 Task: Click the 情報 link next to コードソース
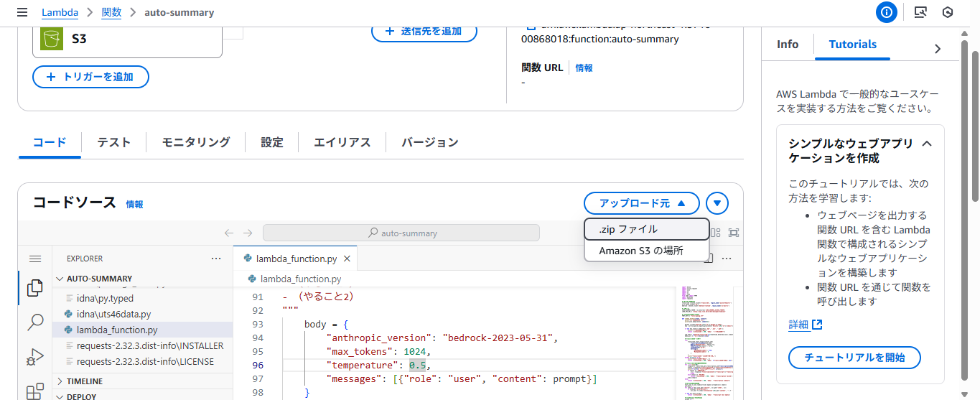(135, 204)
